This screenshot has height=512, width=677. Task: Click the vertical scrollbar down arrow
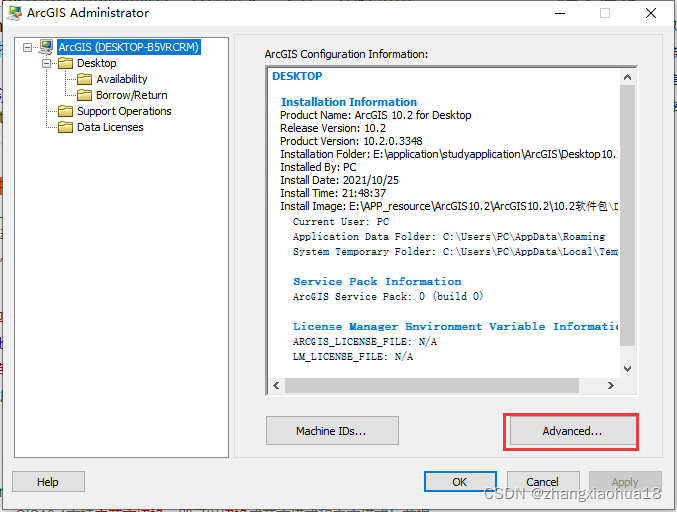point(627,369)
